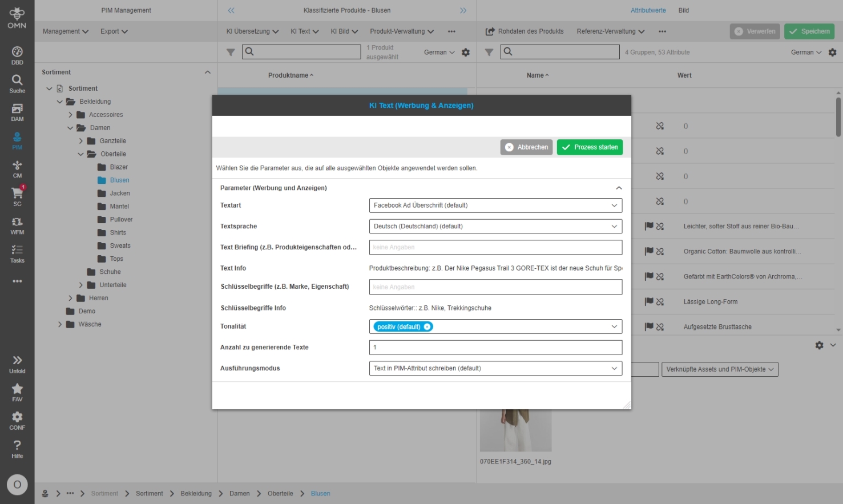843x504 pixels.
Task: Open the KI Text menu
Action: click(x=305, y=31)
